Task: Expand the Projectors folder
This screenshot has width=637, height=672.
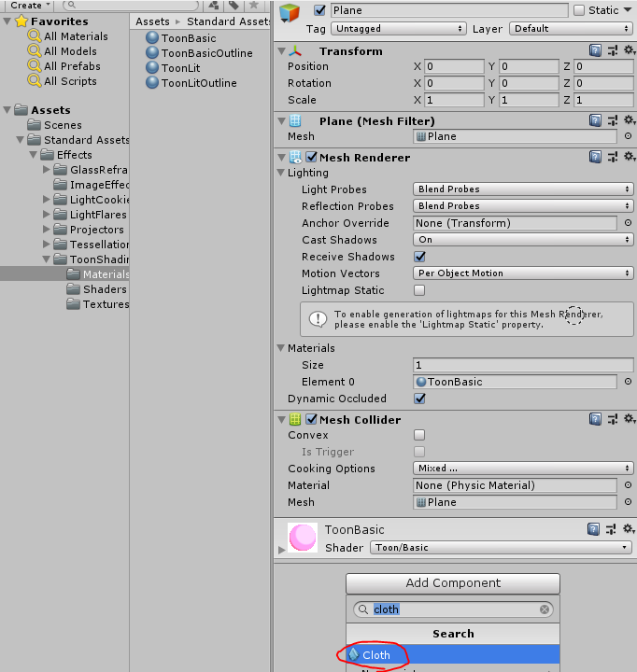Action: pos(47,230)
